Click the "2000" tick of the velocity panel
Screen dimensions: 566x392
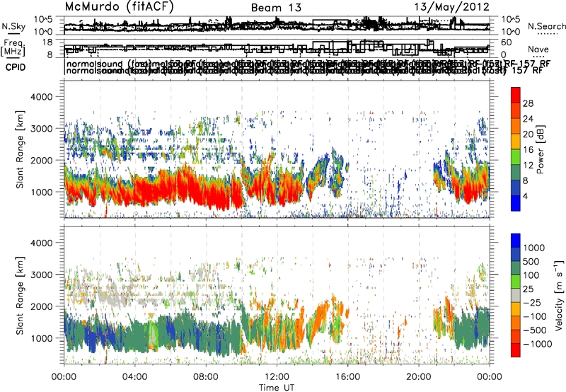click(42, 306)
